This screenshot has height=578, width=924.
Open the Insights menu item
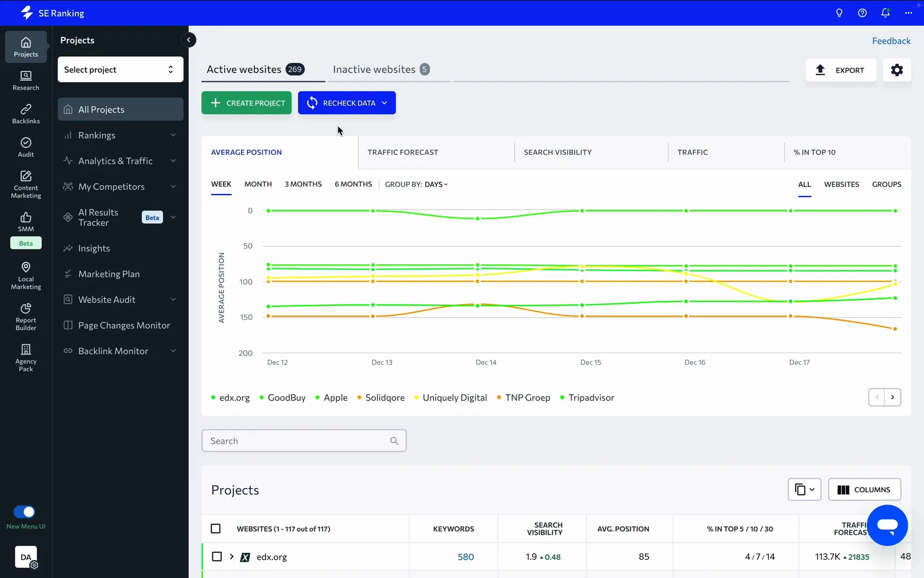tap(120, 248)
